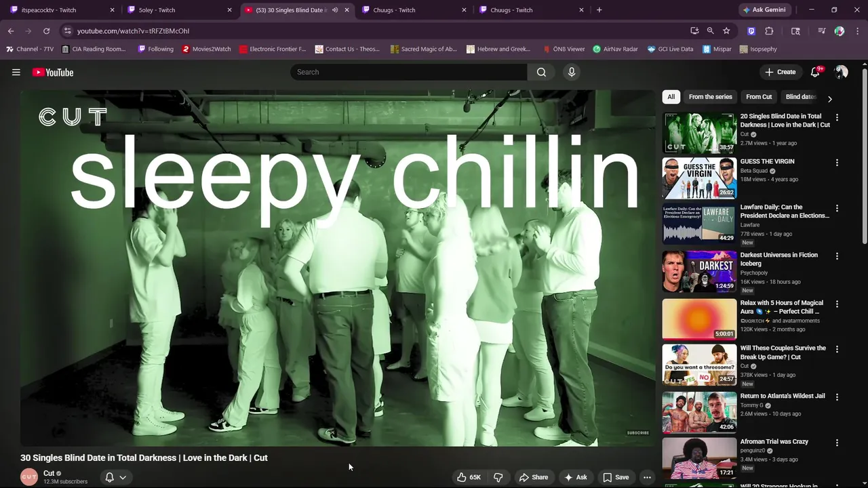Screen dimensions: 868x488
Task: Open options for Afroman Trial was Crazy
Action: [837, 443]
